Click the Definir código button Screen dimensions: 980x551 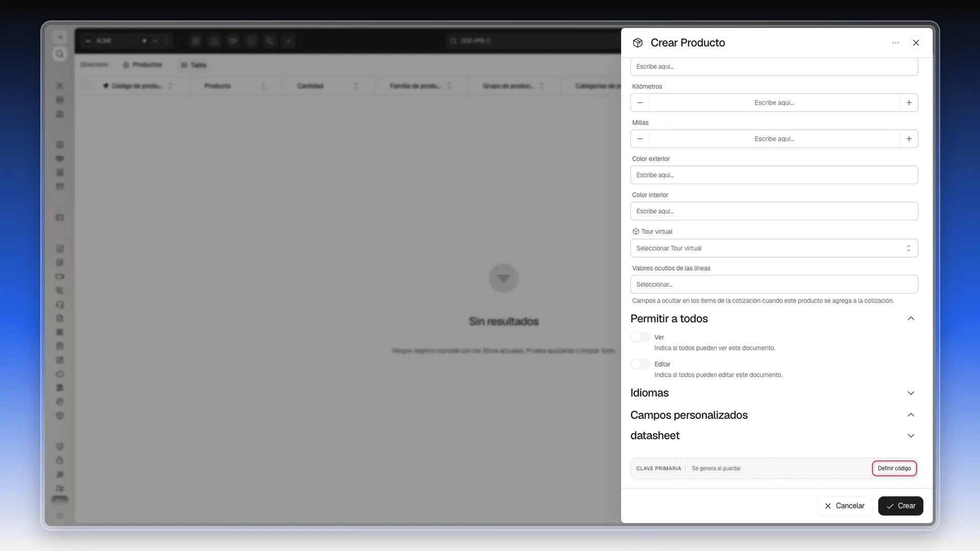point(894,468)
